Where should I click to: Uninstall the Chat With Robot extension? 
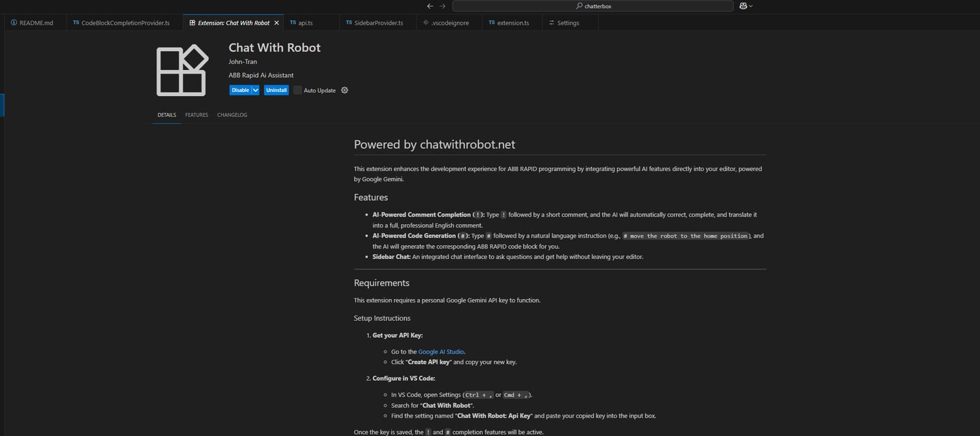(276, 90)
